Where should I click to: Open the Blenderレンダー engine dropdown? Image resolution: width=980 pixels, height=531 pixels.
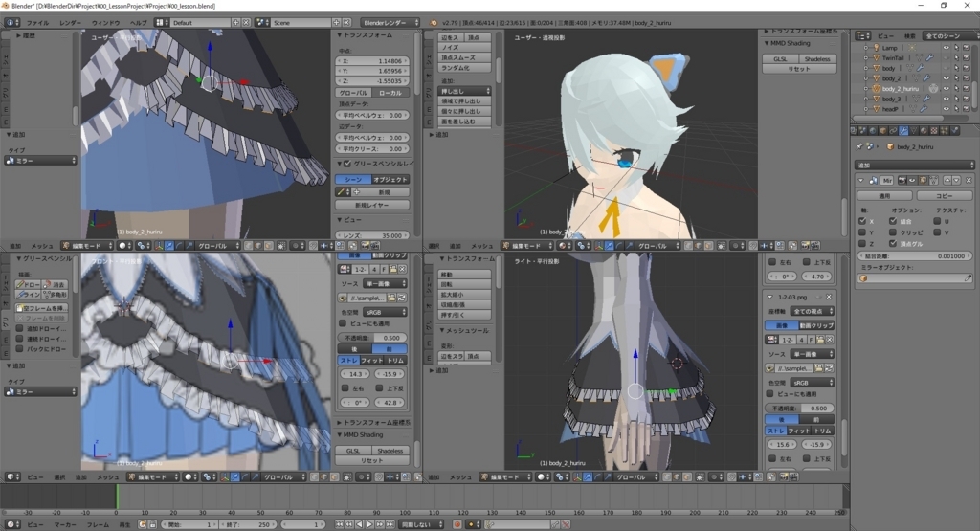pyautogui.click(x=390, y=23)
